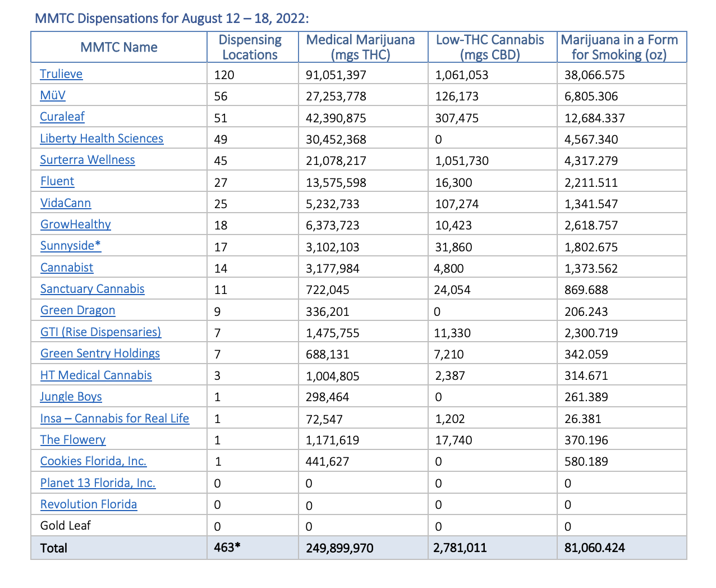This screenshot has height=588, width=716.
Task: Open the MüV link
Action: [x=53, y=95]
